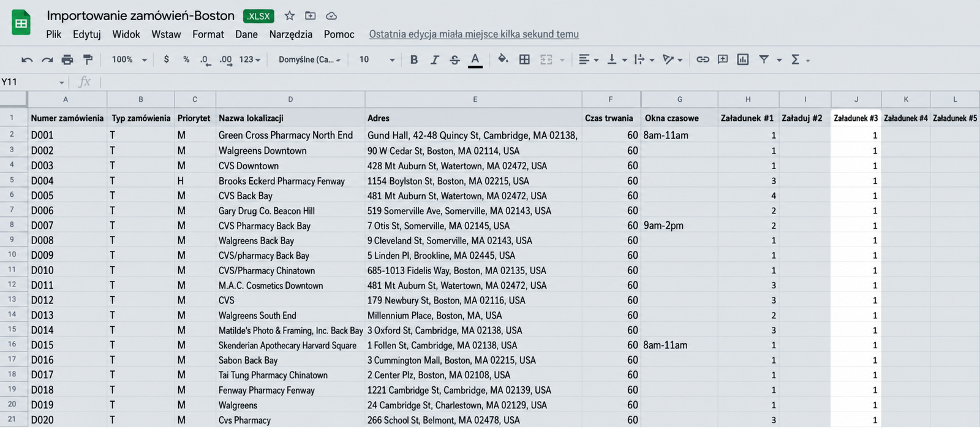Select row 11 header
The image size is (980, 428).
12,270
